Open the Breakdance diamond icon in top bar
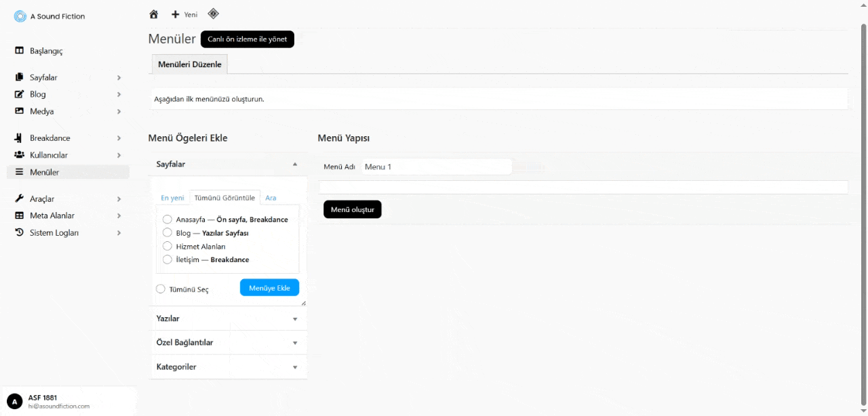Image resolution: width=868 pixels, height=416 pixels. pos(213,14)
